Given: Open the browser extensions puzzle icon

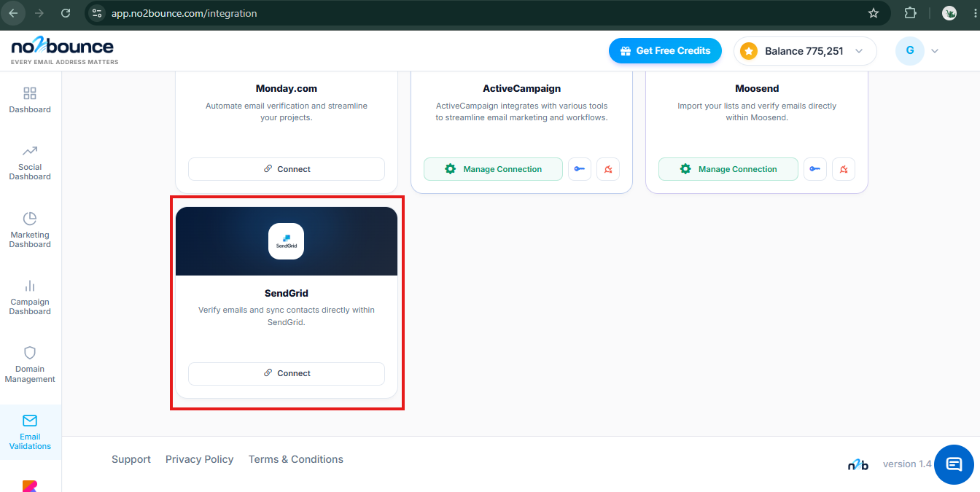Looking at the screenshot, I should pyautogui.click(x=911, y=13).
